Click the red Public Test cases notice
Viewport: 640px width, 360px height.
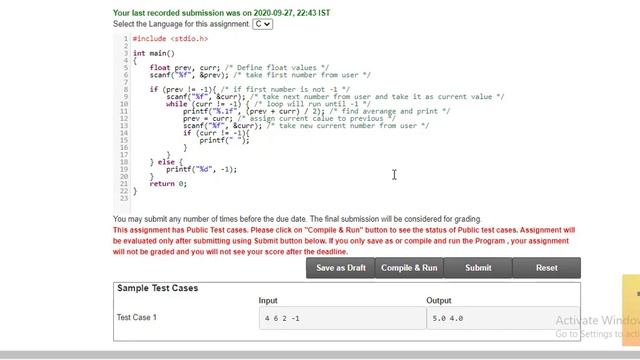[344, 241]
